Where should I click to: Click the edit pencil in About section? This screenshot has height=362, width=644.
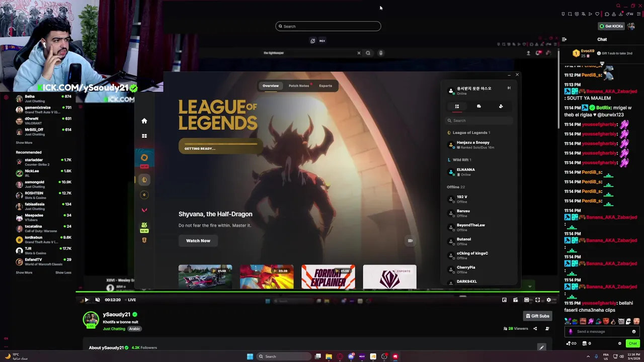click(542, 347)
